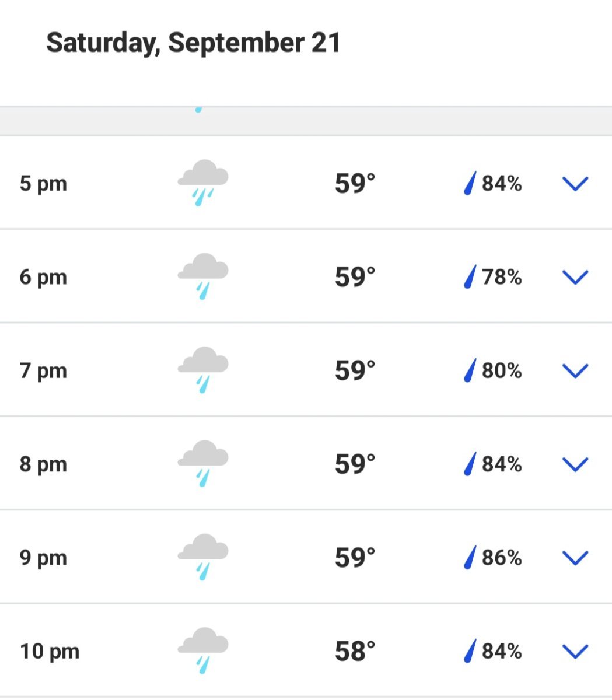
Task: Expand the 6 pm hourly details chevron
Action: 575,277
